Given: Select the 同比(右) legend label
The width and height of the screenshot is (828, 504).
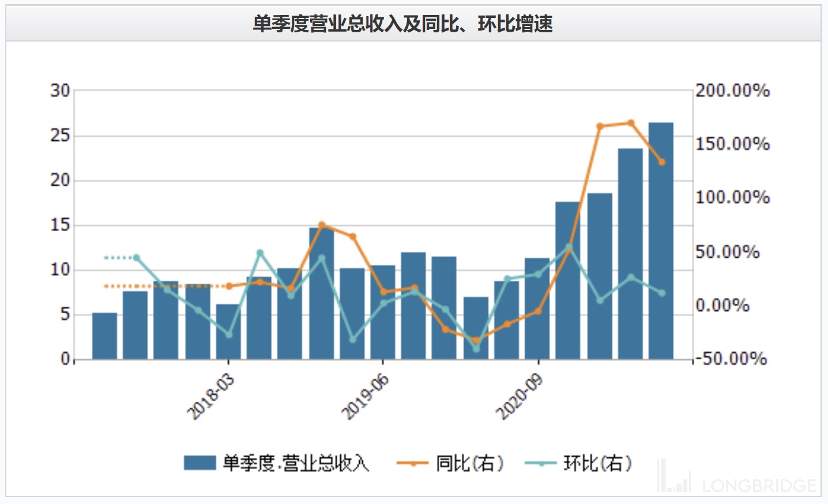Looking at the screenshot, I should point(470,463).
